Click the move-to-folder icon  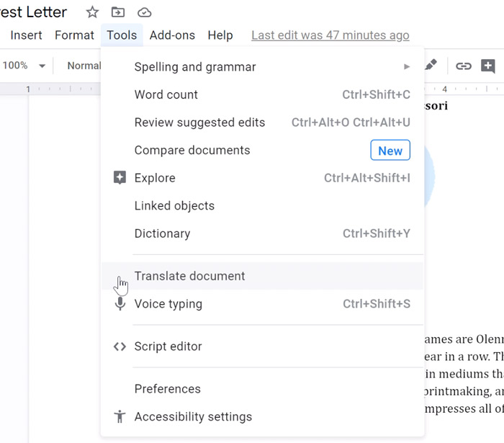(118, 12)
